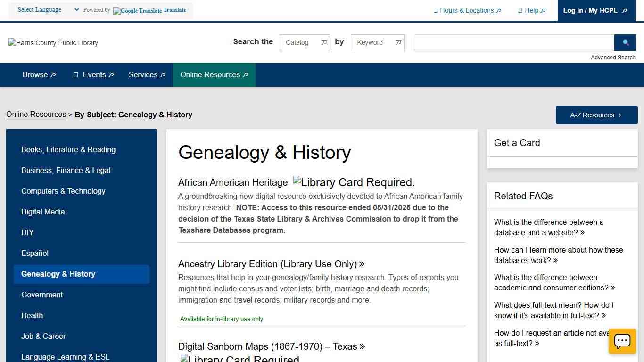Open the Select Language dropdown
644x362 pixels.
click(x=47, y=9)
